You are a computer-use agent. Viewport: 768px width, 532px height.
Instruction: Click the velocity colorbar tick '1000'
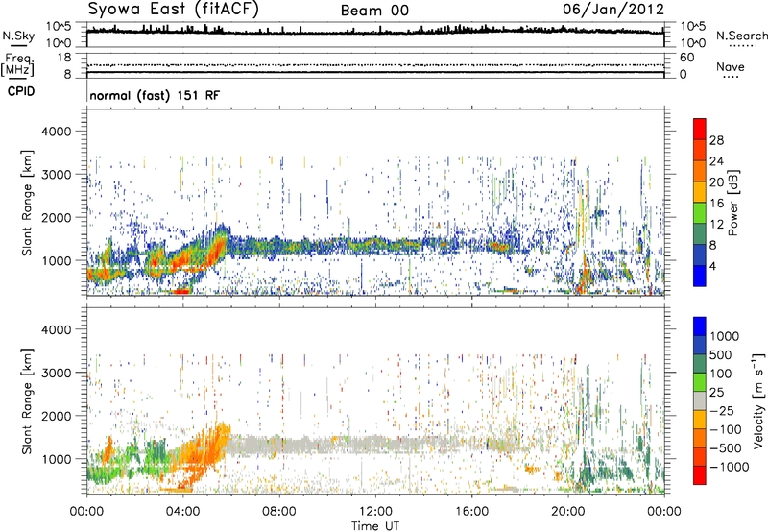[725, 336]
